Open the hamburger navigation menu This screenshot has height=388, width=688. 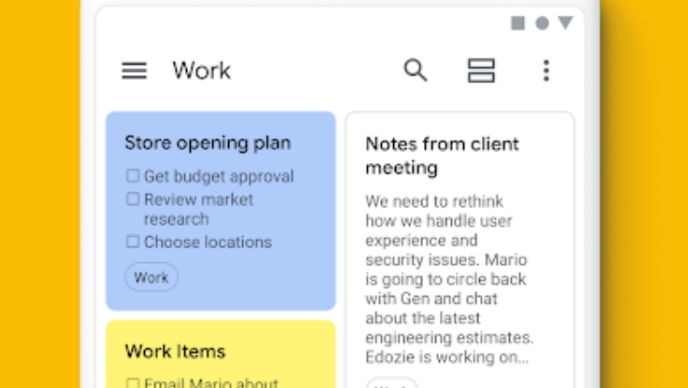[134, 71]
